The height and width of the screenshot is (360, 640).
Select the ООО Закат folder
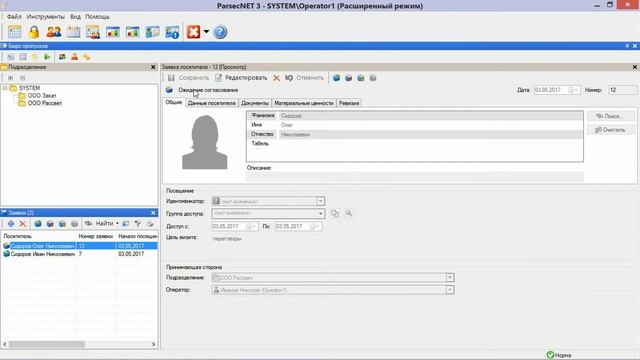(x=42, y=96)
